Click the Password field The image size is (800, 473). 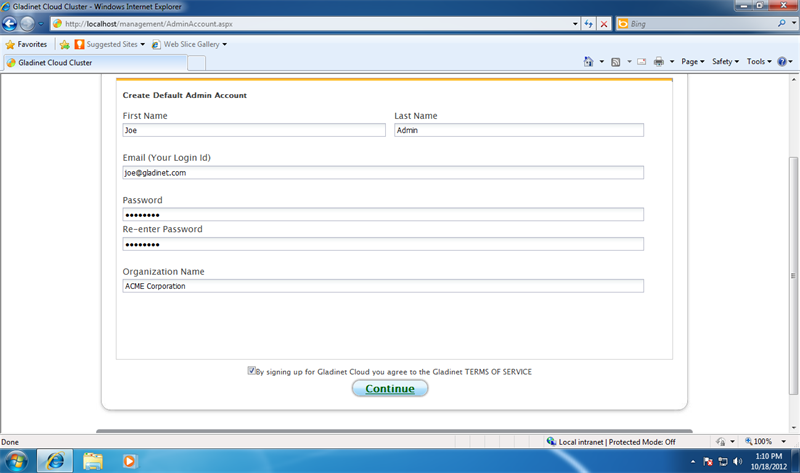pyautogui.click(x=383, y=214)
